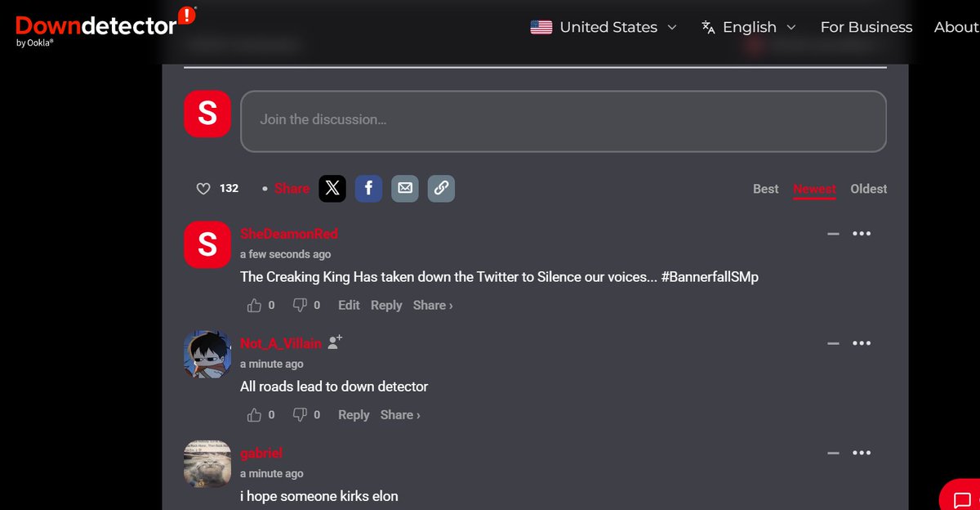Follow Not_A_Villain via the person-plus icon
The height and width of the screenshot is (510, 980).
(333, 342)
